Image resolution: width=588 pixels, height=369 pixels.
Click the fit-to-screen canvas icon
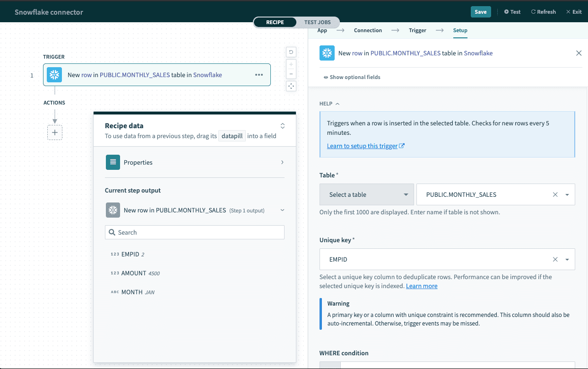tap(291, 86)
